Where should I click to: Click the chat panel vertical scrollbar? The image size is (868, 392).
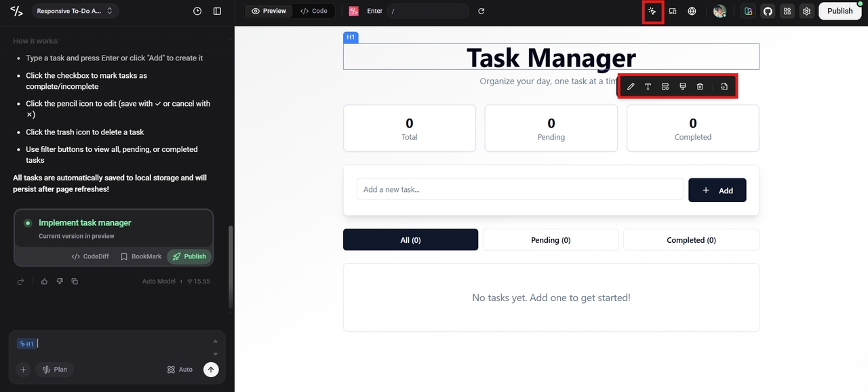tap(231, 267)
